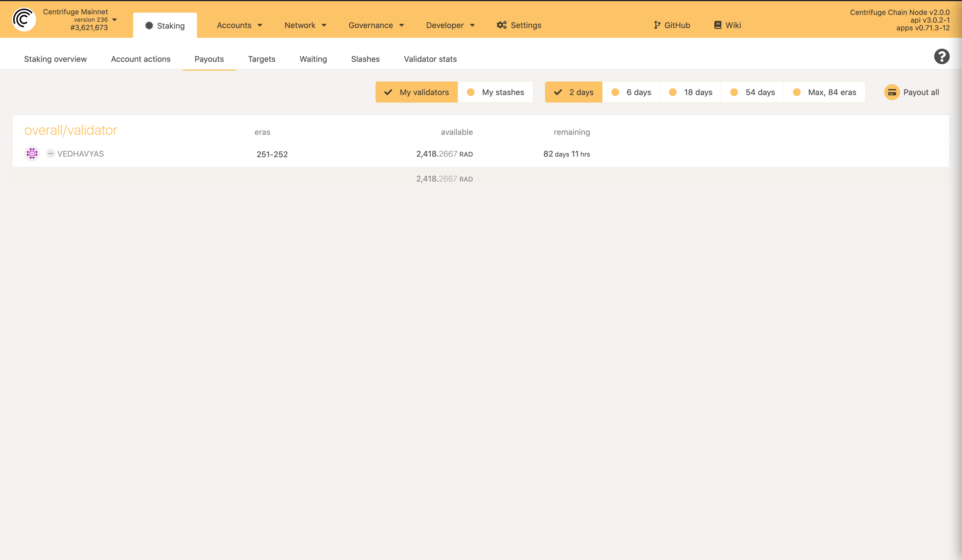Viewport: 962px width, 560px height.
Task: Click the eras value 251-252
Action: pyautogui.click(x=272, y=154)
